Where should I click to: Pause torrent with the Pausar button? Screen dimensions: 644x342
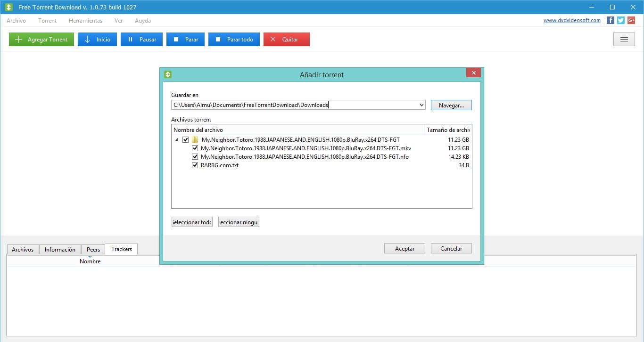pyautogui.click(x=141, y=40)
